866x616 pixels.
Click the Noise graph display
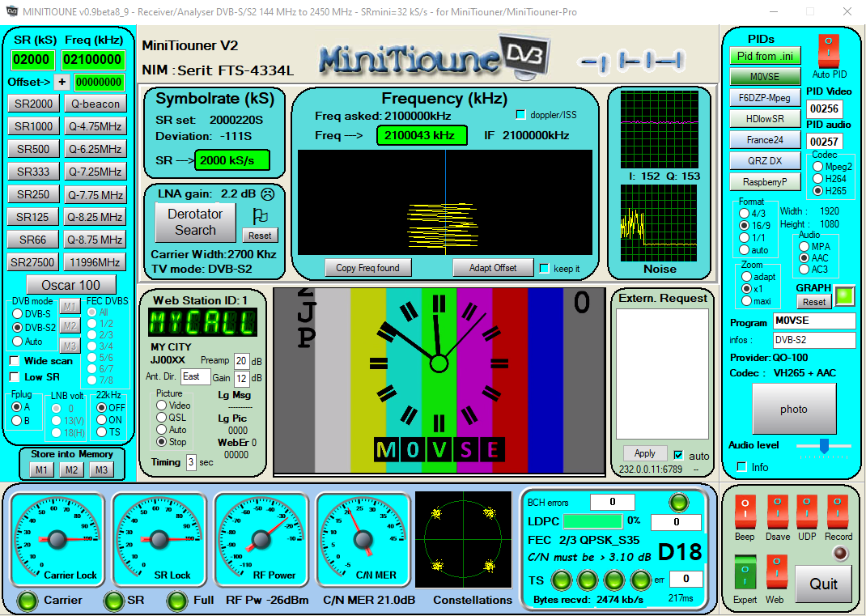click(x=659, y=223)
